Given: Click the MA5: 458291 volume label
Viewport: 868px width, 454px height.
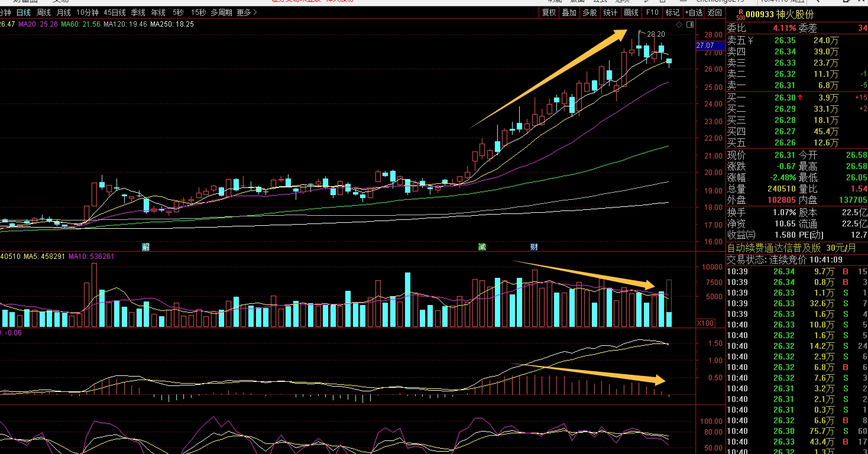Looking at the screenshot, I should click(44, 257).
